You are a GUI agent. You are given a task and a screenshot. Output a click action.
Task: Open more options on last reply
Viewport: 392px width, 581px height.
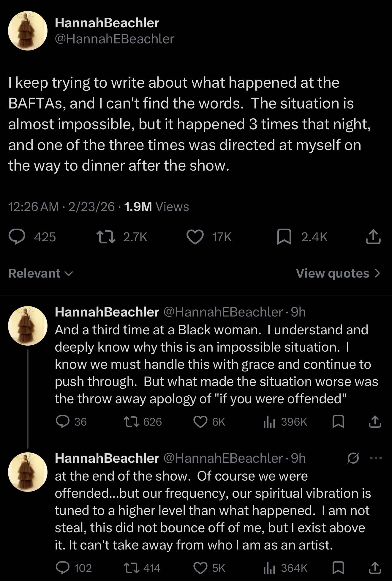[x=376, y=458]
